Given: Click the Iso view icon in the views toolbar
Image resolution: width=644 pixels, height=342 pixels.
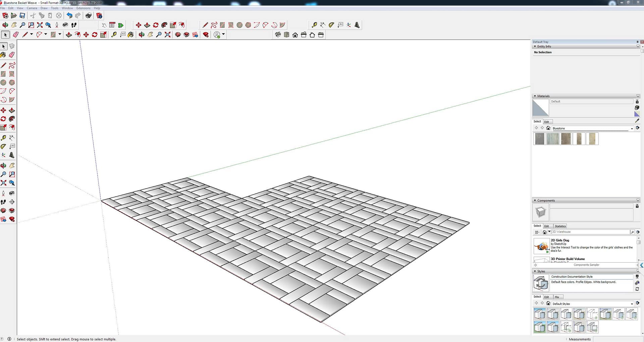Looking at the screenshot, I should click(278, 35).
